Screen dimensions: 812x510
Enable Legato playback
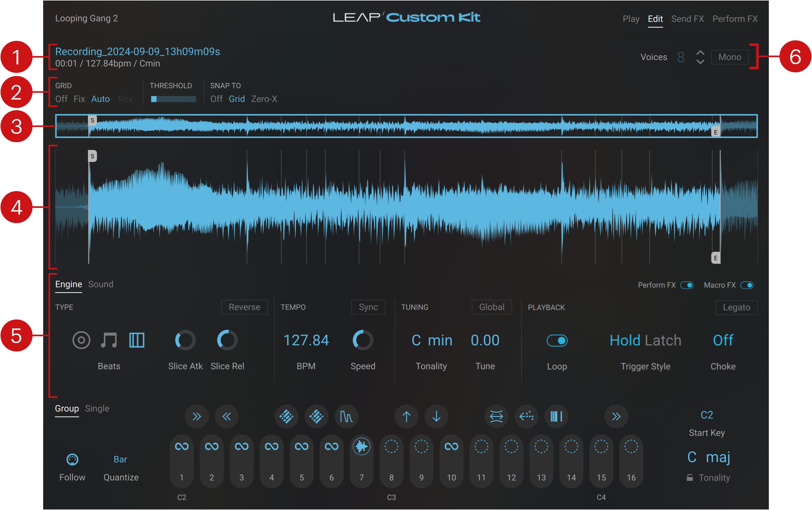pos(736,307)
